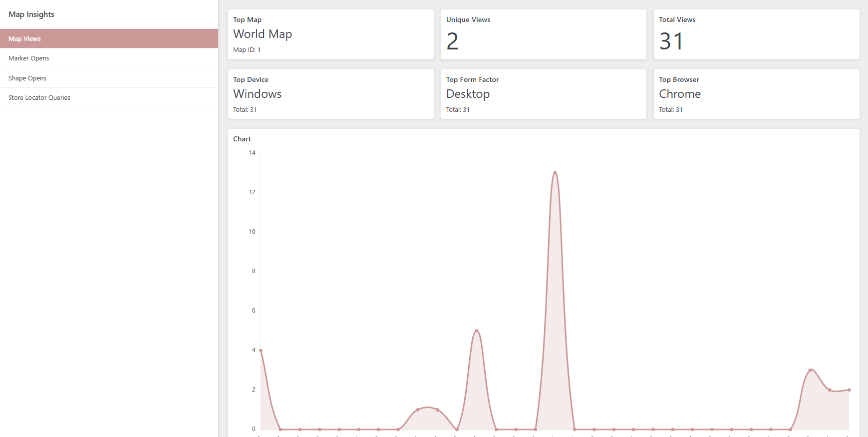Image resolution: width=868 pixels, height=437 pixels.
Task: Click the chart peak data point at 13
Action: click(555, 173)
